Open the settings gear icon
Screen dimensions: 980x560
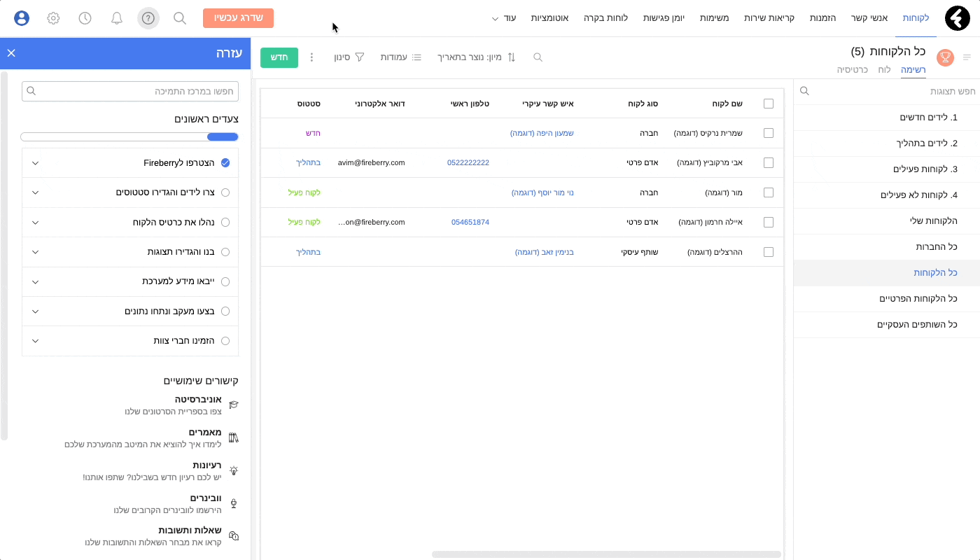pos(53,18)
